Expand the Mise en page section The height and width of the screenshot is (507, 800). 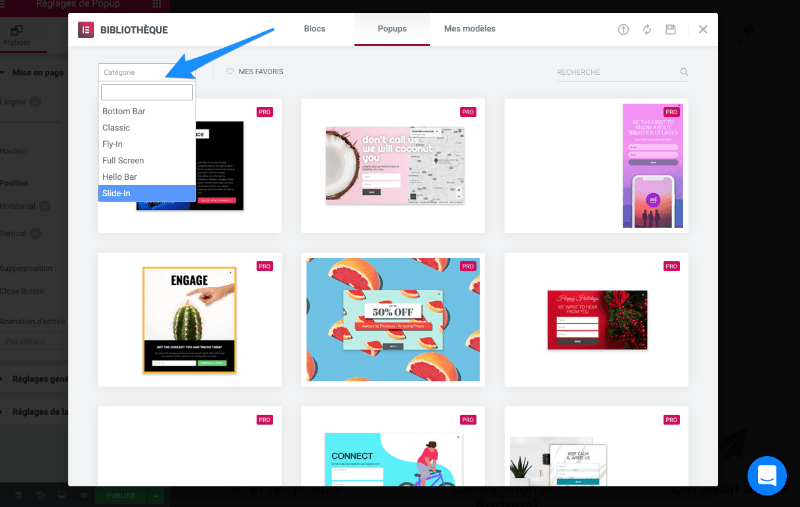(x=34, y=72)
